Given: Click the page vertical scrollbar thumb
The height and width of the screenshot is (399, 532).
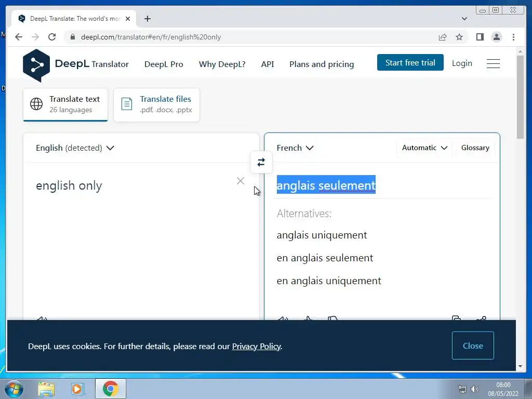Looking at the screenshot, I should pos(520,97).
